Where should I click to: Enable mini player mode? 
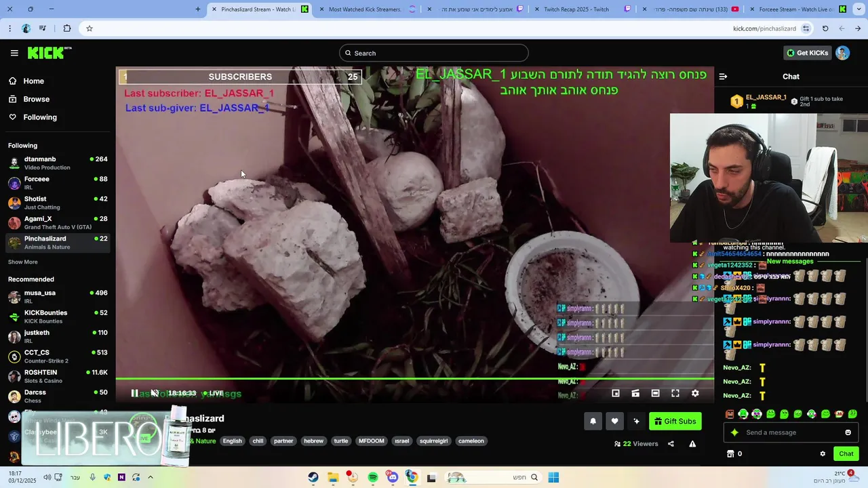click(x=616, y=393)
